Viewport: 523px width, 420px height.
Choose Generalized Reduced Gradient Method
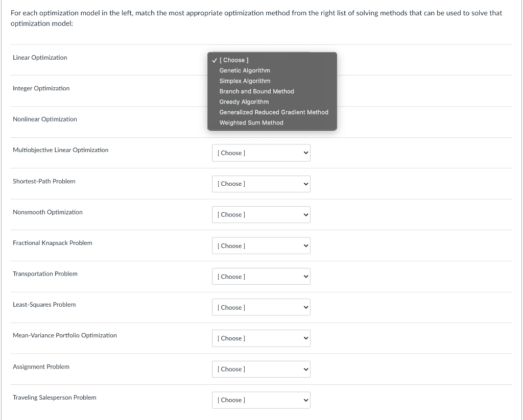tap(274, 112)
